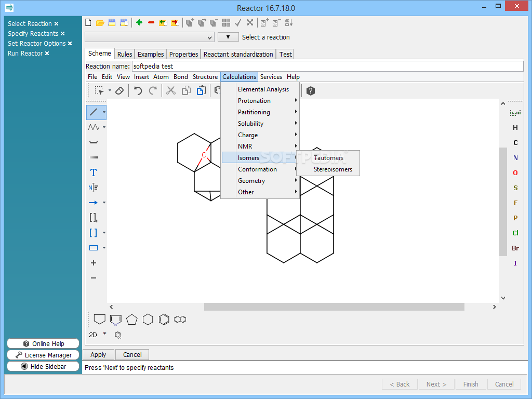Select the rectangle shape tool
This screenshot has width=532, height=399.
[94, 248]
